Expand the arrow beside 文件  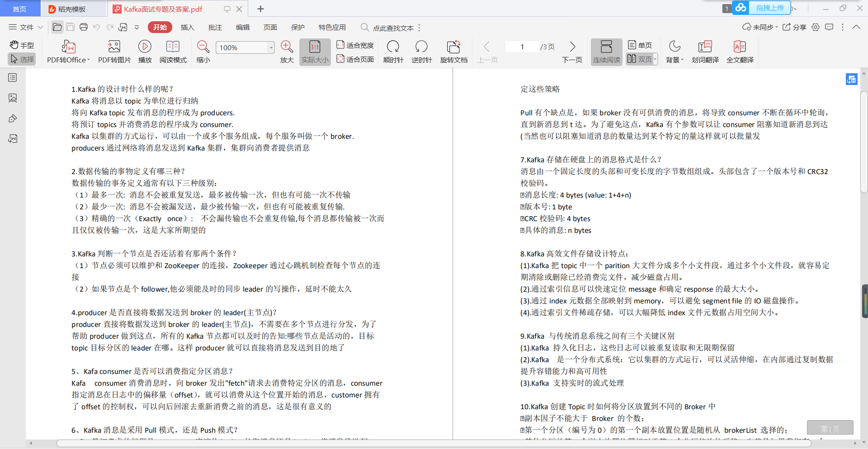click(x=40, y=27)
